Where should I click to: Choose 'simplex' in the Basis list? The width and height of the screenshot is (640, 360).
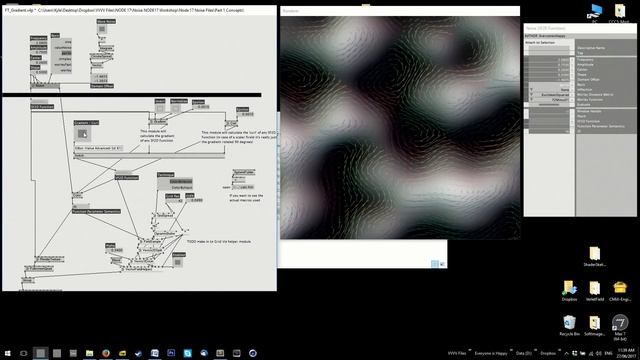pyautogui.click(x=65, y=59)
